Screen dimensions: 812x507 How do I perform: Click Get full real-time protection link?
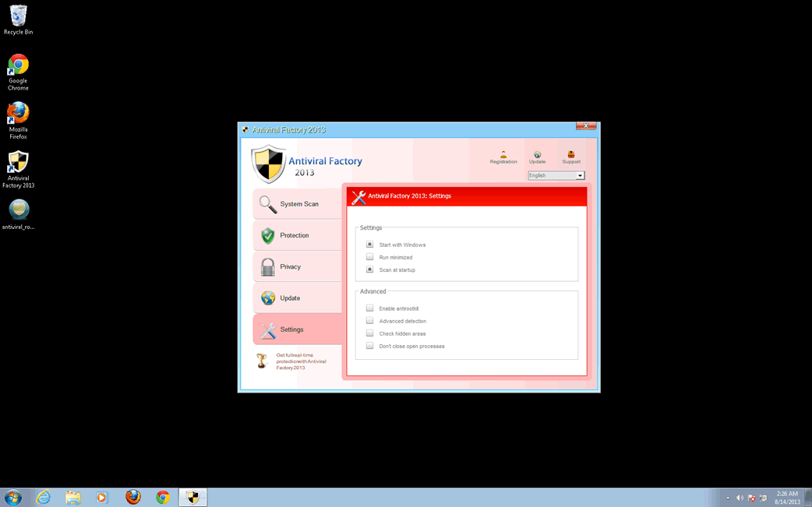pos(301,361)
